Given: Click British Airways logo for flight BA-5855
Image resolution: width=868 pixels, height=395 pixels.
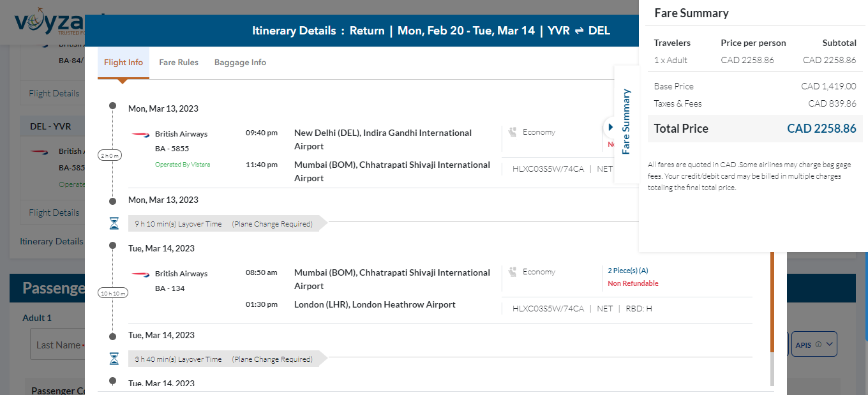Looking at the screenshot, I should pyautogui.click(x=140, y=134).
